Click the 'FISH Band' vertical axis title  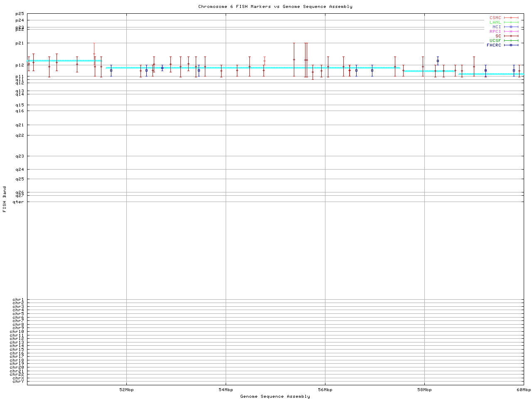tap(5, 199)
